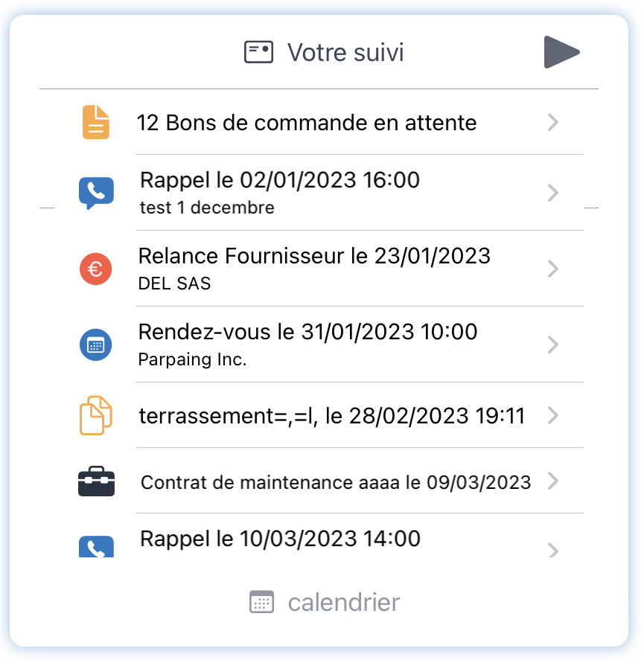Expand the Relance Fournisseur DEL SAS chevron

(552, 269)
